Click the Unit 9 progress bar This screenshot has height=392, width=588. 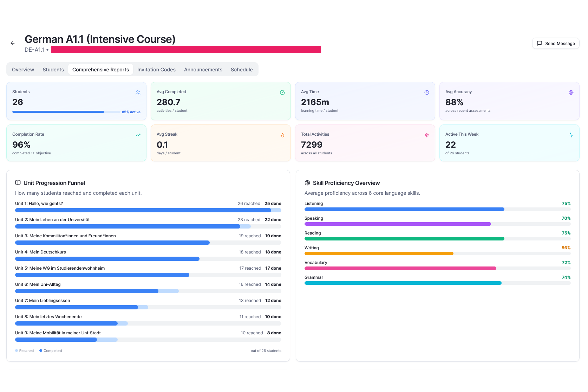148,340
